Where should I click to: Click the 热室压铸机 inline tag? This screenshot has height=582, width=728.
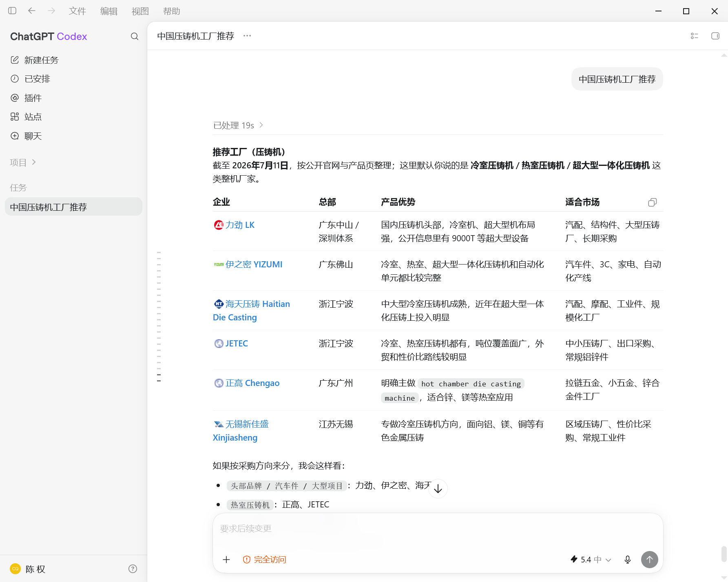(250, 505)
